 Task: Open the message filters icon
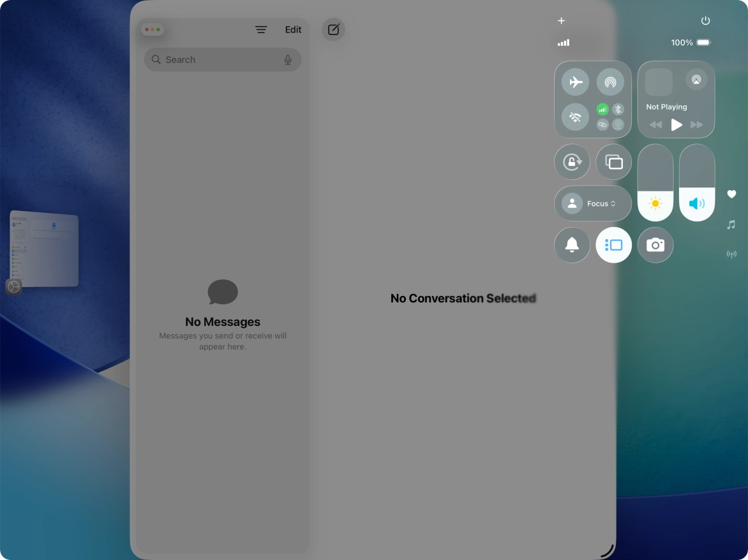click(x=260, y=29)
